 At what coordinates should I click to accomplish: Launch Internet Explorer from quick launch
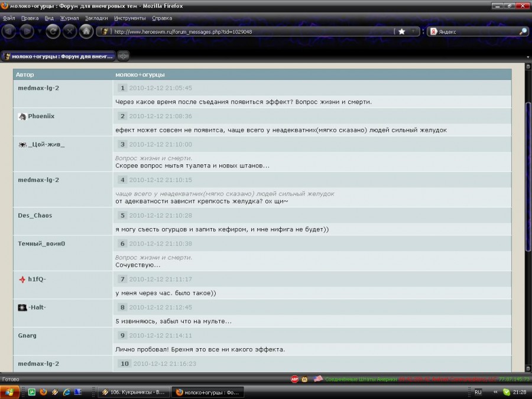[66, 392]
